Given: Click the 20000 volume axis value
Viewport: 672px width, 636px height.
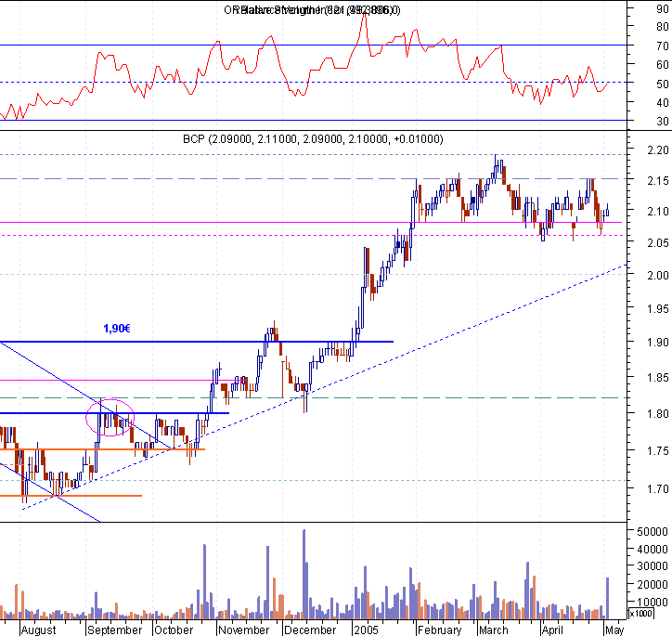Looking at the screenshot, I should click(653, 585).
